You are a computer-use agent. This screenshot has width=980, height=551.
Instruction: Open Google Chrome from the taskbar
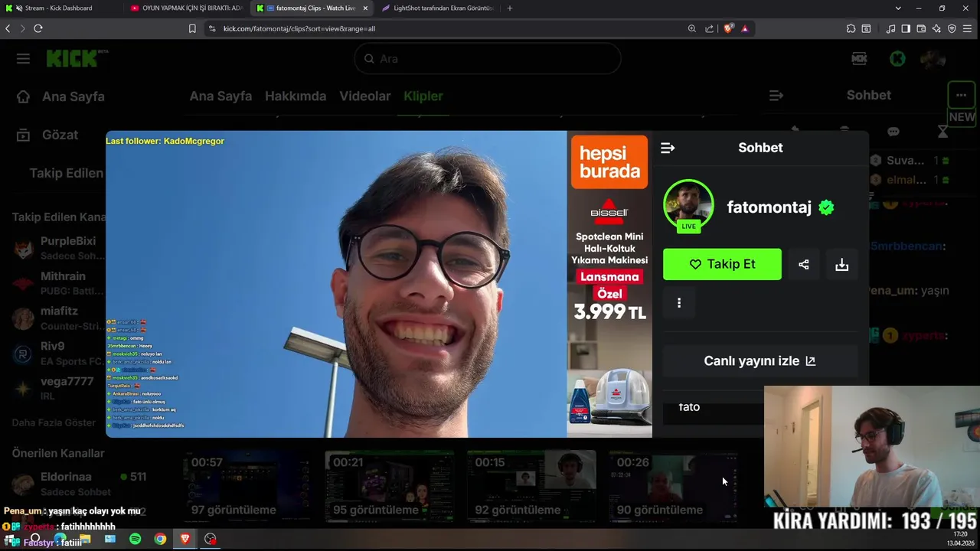coord(160,539)
